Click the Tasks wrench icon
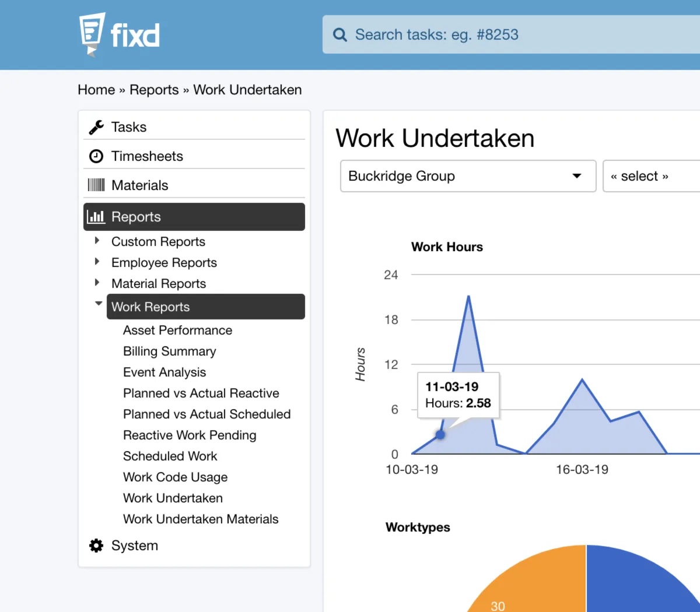This screenshot has height=612, width=700. (96, 127)
